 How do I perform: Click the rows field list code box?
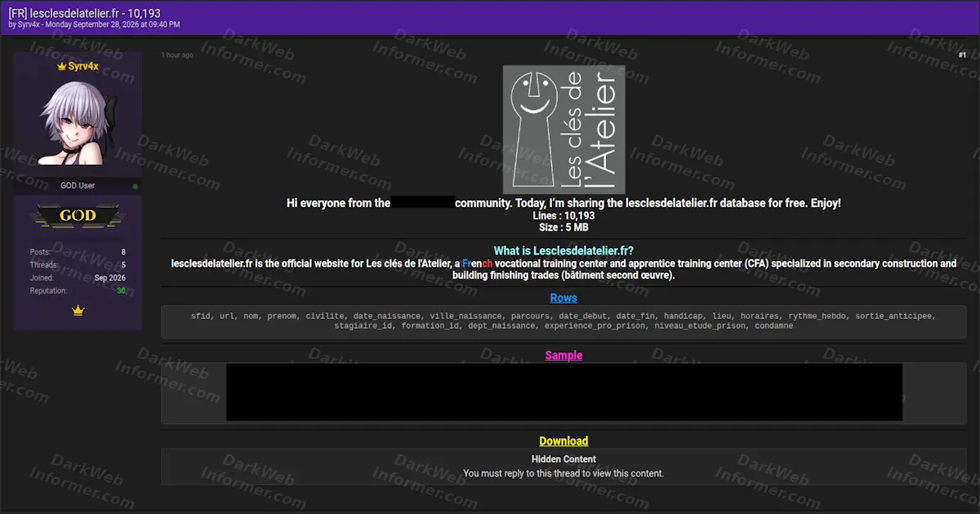click(563, 321)
